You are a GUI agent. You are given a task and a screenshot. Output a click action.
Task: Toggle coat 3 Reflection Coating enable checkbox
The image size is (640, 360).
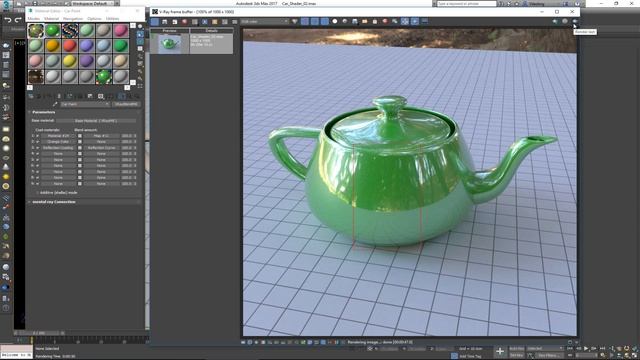(x=38, y=148)
